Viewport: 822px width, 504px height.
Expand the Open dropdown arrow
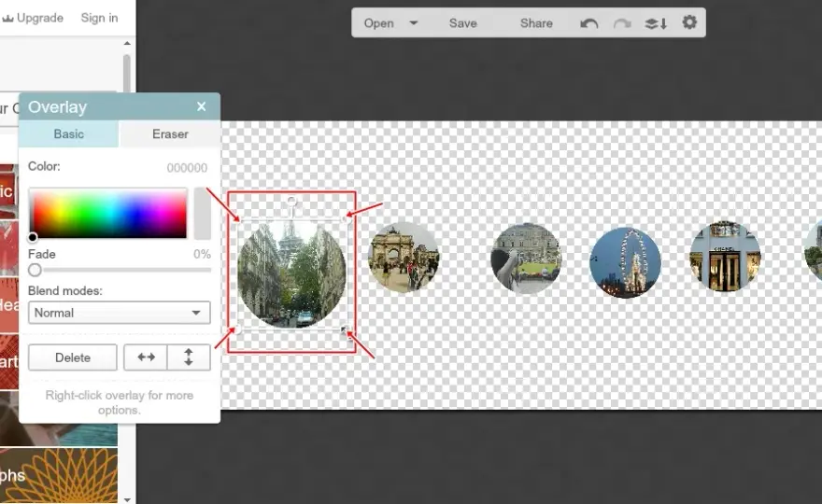click(x=414, y=23)
